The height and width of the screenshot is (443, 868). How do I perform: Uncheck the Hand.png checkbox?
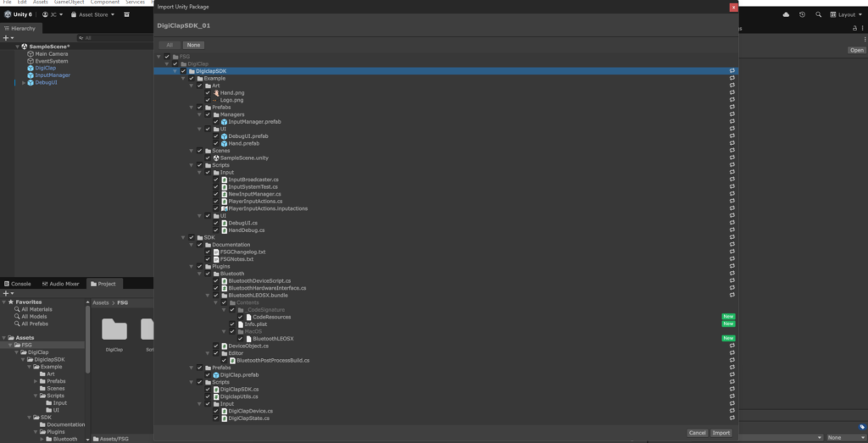click(x=208, y=92)
